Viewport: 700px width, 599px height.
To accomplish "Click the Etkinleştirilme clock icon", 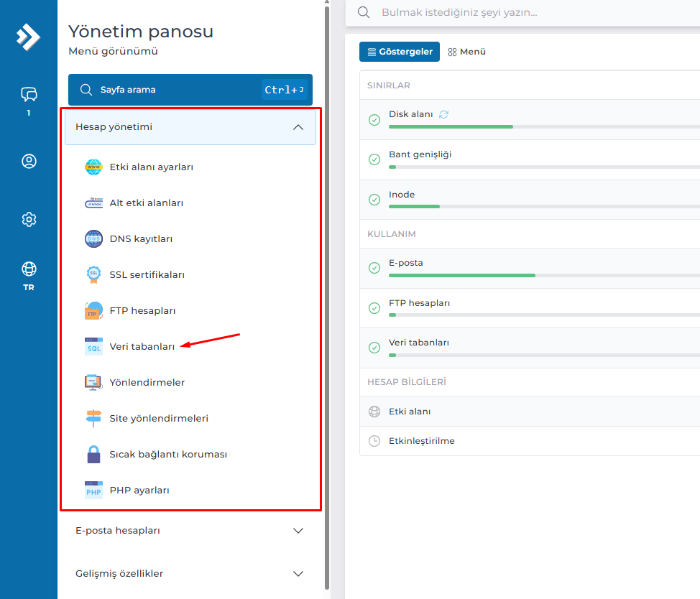I will pyautogui.click(x=374, y=441).
